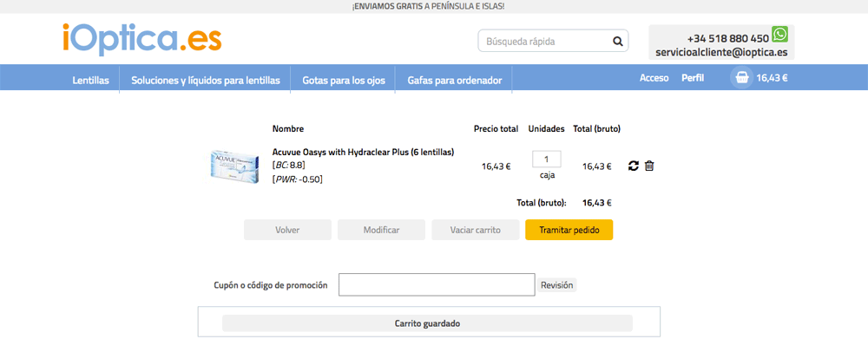Click the 'caja' unit label
The width and height of the screenshot is (868, 352).
[547, 175]
